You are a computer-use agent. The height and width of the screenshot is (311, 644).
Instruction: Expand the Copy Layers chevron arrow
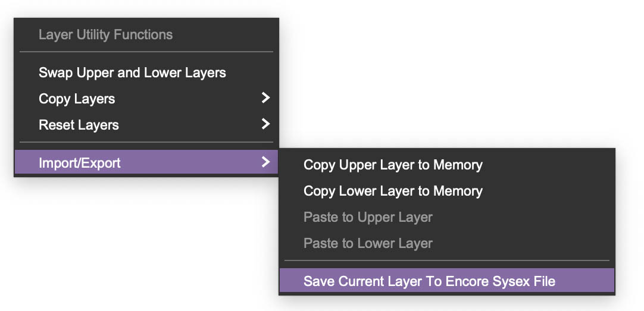[265, 98]
